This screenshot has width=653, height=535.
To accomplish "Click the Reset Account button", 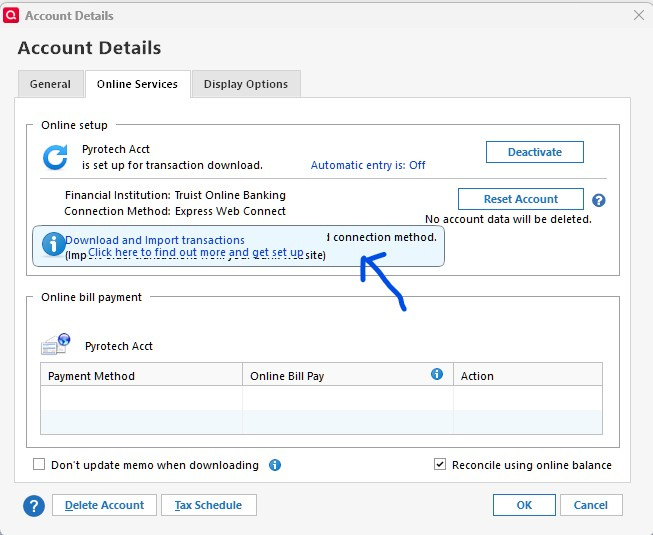I will coord(521,199).
